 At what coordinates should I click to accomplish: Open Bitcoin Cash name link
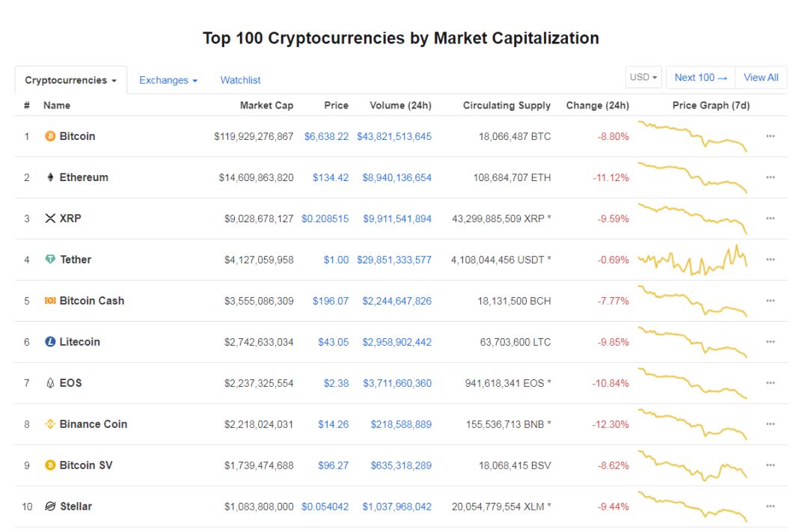[x=92, y=301]
